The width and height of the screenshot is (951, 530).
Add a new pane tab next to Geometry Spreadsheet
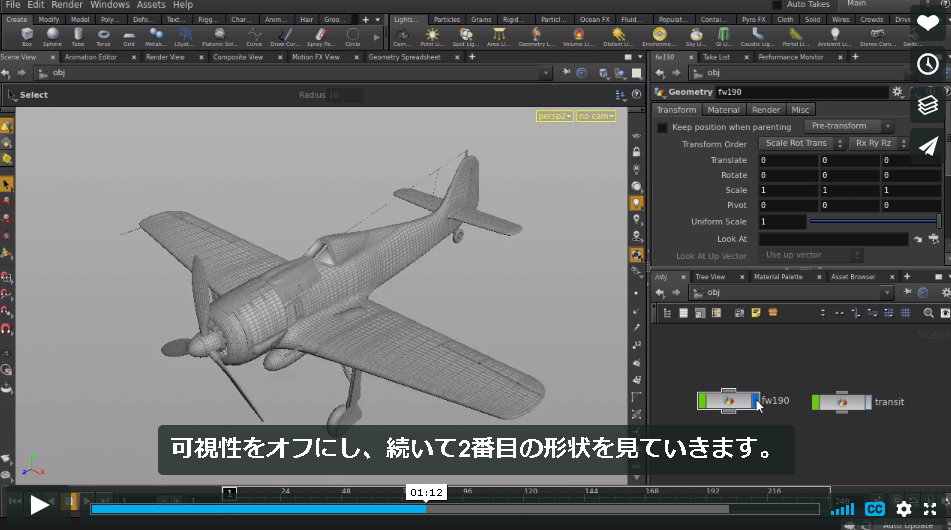(472, 57)
